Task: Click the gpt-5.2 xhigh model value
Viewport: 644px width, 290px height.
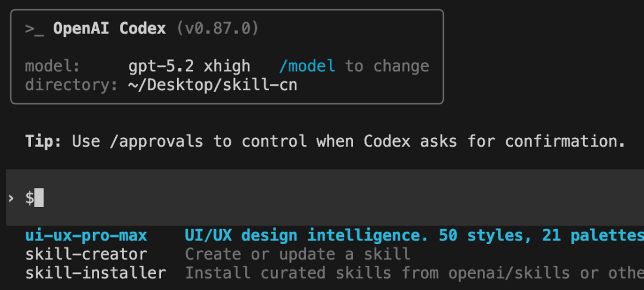Action: click(189, 66)
